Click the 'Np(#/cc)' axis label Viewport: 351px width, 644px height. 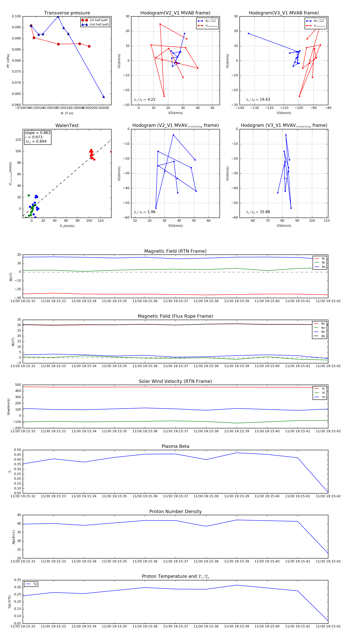click(x=14, y=537)
